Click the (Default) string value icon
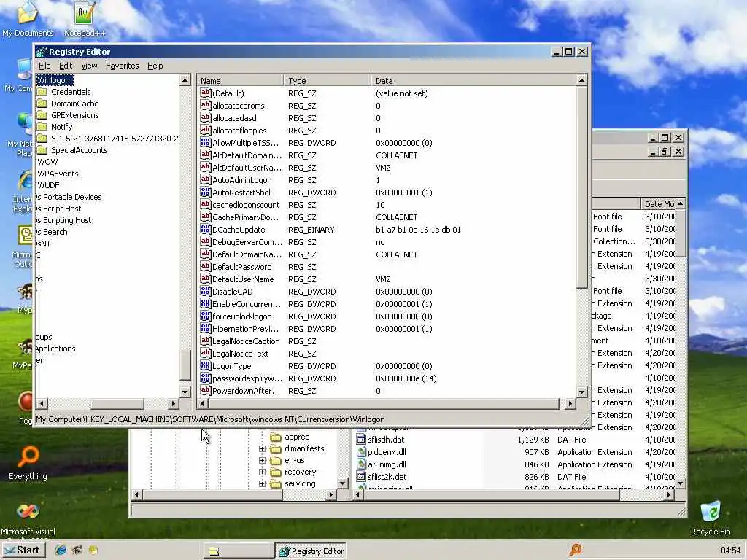Image resolution: width=747 pixels, height=560 pixels. pos(205,93)
